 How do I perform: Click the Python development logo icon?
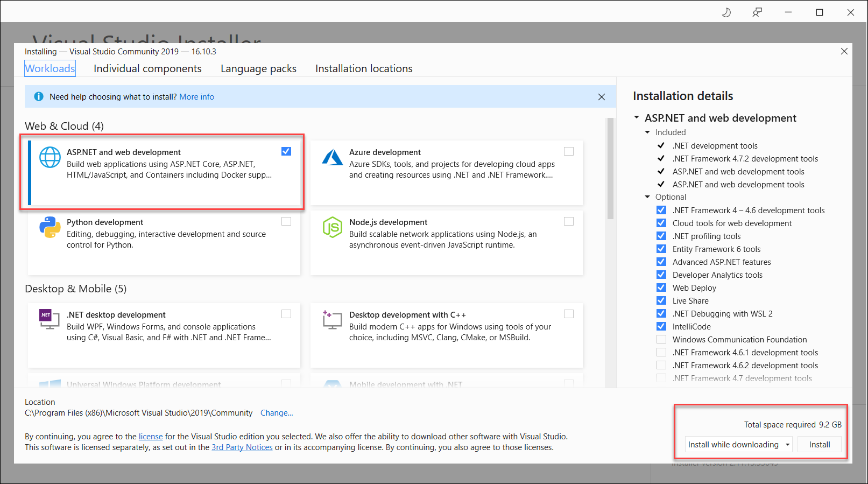coord(50,227)
